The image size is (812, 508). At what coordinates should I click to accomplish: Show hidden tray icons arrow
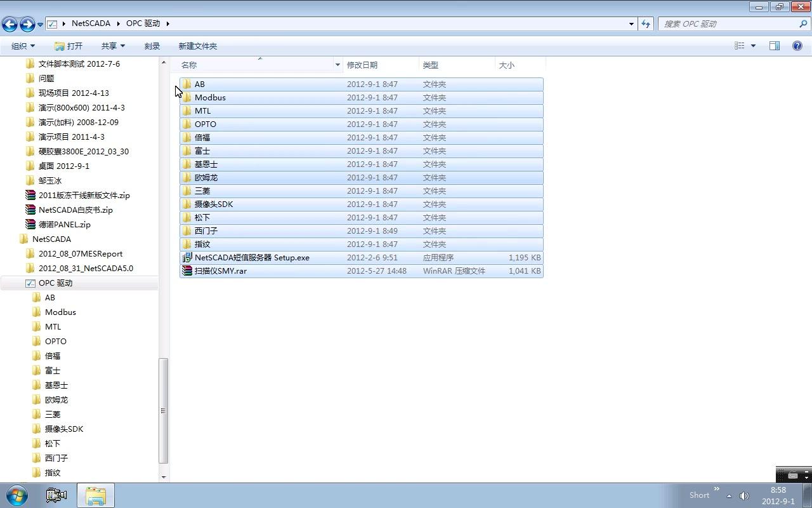tap(729, 496)
